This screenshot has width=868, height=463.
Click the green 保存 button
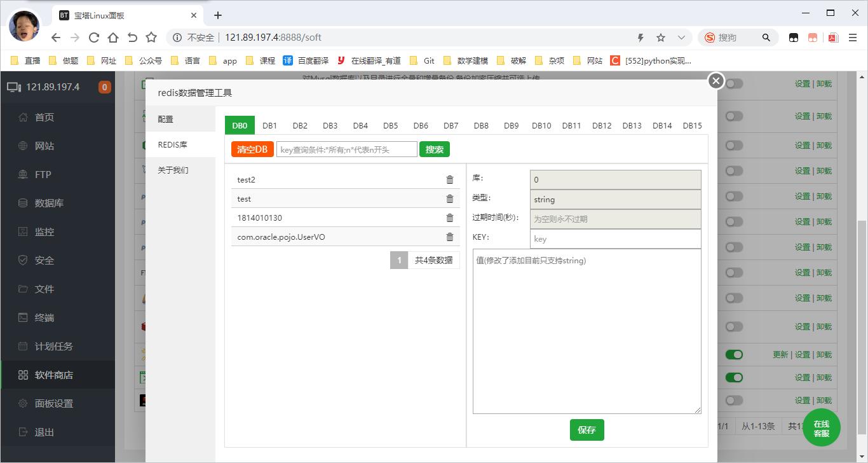tap(587, 430)
